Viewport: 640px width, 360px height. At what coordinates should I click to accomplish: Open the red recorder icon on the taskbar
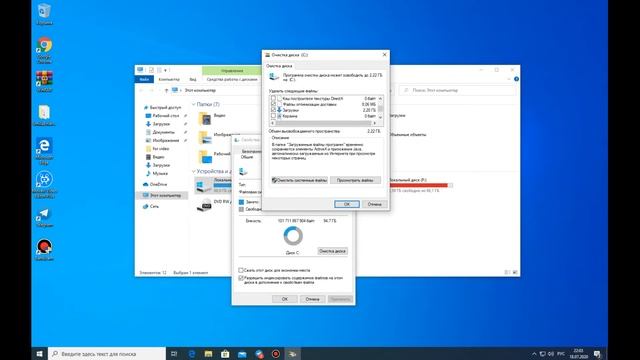(276, 353)
